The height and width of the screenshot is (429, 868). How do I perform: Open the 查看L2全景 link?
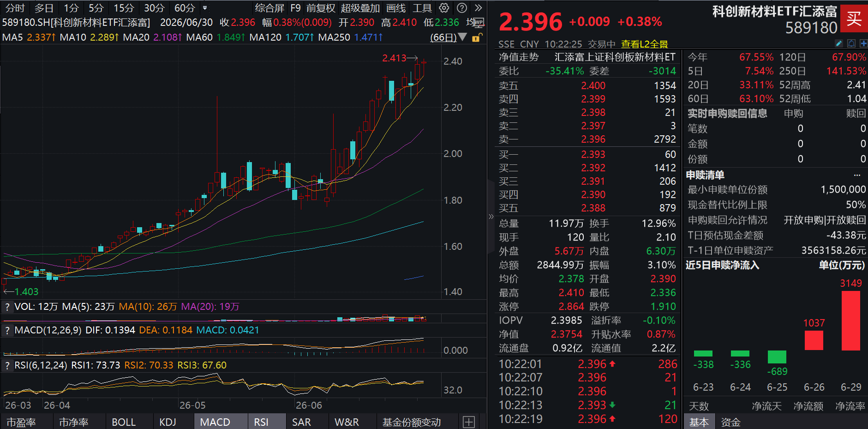[x=645, y=44]
